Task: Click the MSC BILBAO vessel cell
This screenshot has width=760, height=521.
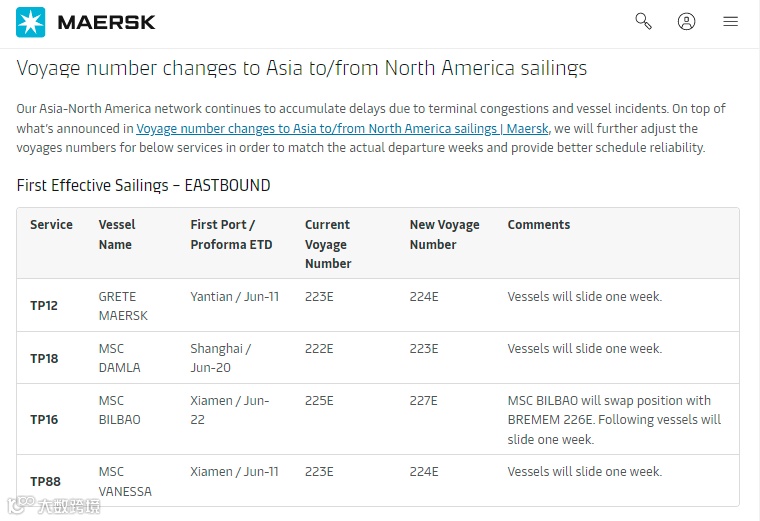Action: (x=119, y=410)
